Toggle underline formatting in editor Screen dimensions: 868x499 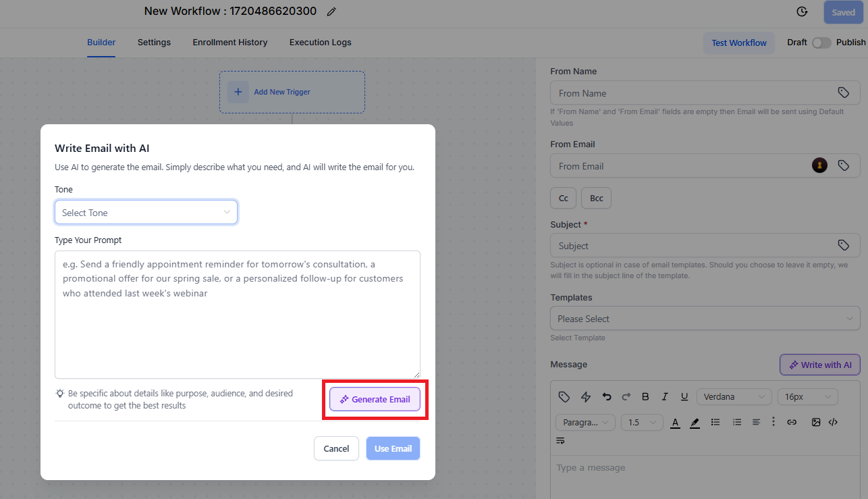tap(684, 396)
